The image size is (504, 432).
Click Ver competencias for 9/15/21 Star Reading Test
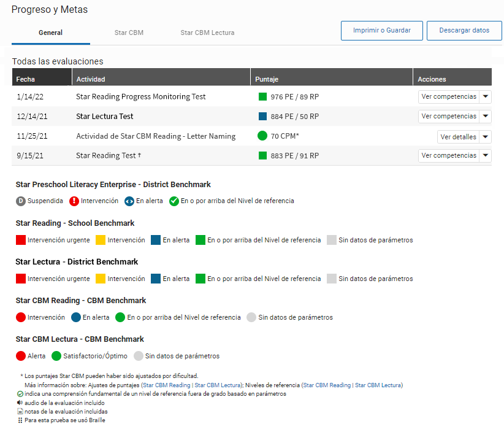[x=449, y=155]
